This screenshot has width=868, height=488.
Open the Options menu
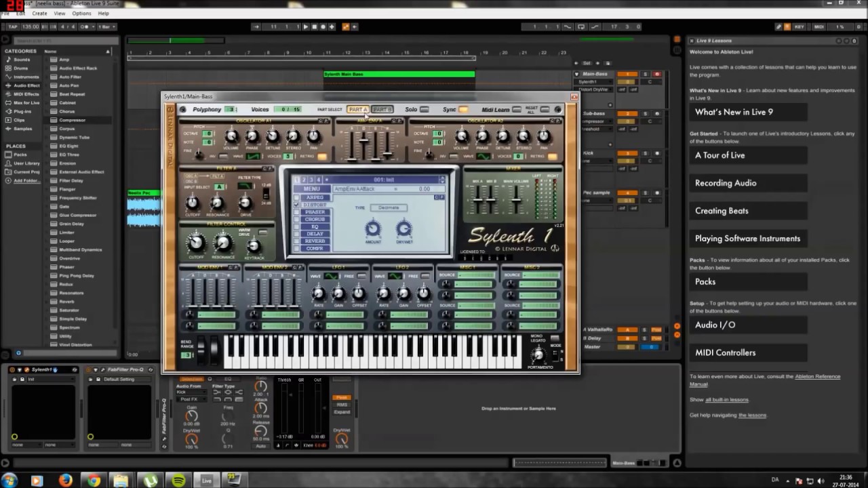tap(81, 14)
